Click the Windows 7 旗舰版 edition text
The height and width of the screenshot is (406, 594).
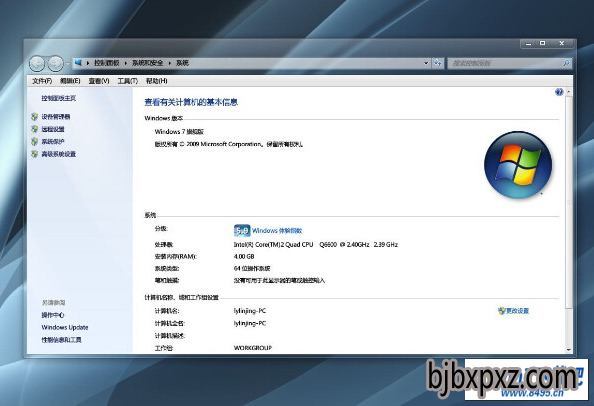click(x=179, y=132)
